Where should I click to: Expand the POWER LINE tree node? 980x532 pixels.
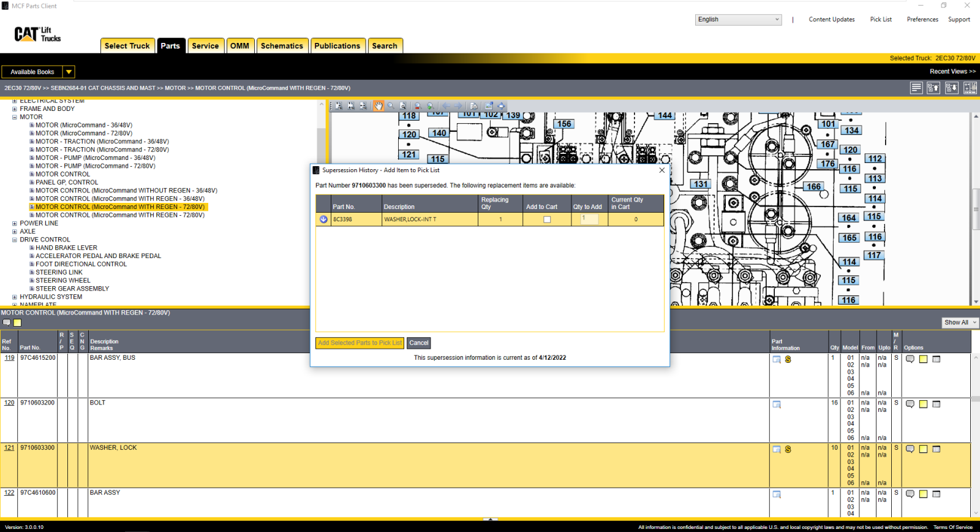tap(15, 224)
